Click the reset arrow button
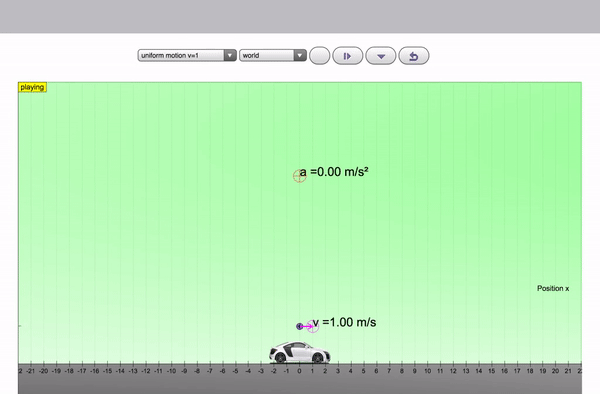The width and height of the screenshot is (600, 394). (x=414, y=56)
